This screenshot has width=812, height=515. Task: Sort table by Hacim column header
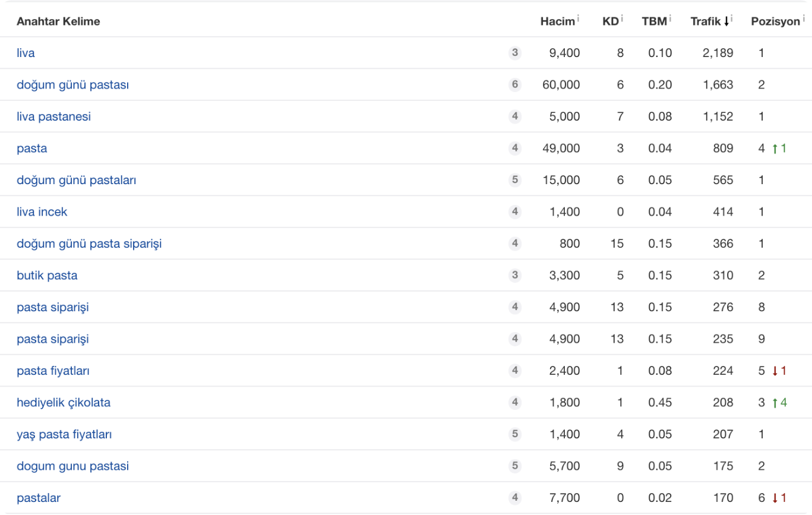557,21
